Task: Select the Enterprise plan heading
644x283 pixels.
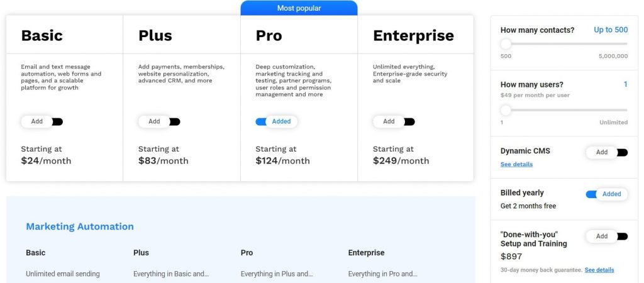Action: coord(413,35)
